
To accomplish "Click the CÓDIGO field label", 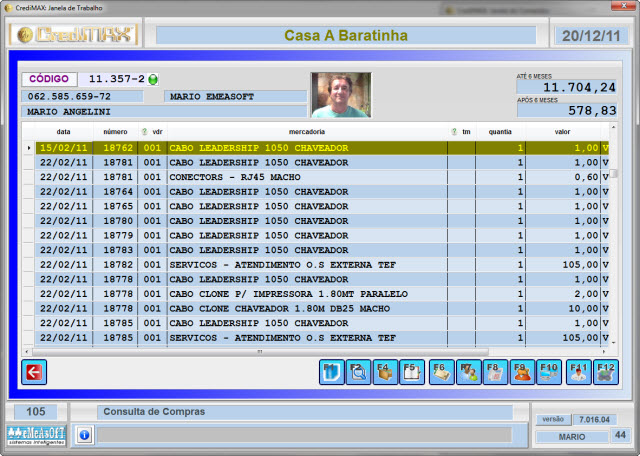I will click(49, 79).
